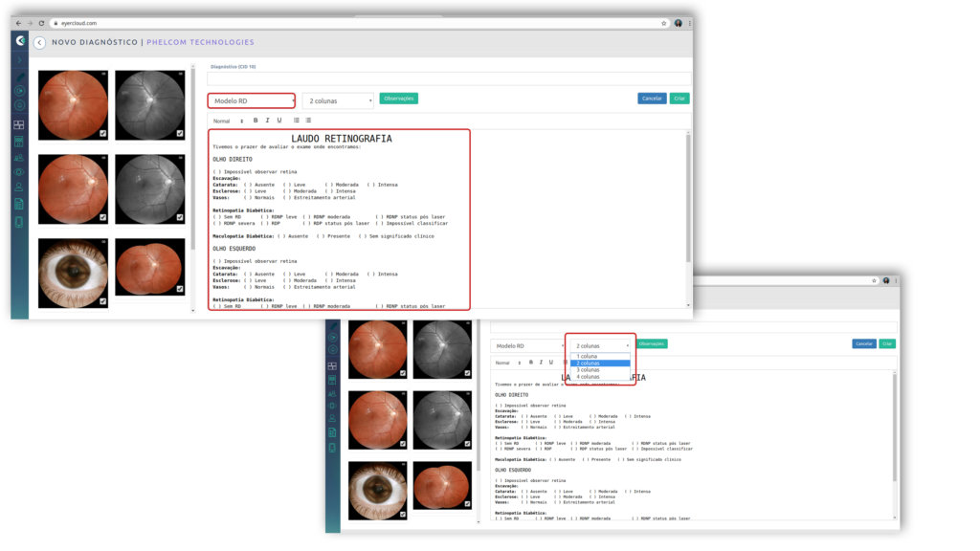The height and width of the screenshot is (551, 980).
Task: Open the Modelo RD dropdown in the upper window
Action: point(252,100)
